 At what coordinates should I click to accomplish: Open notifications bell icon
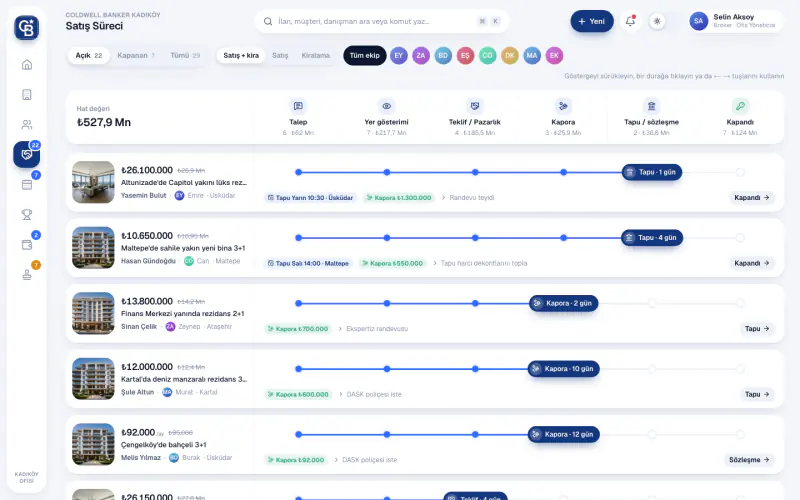click(630, 21)
